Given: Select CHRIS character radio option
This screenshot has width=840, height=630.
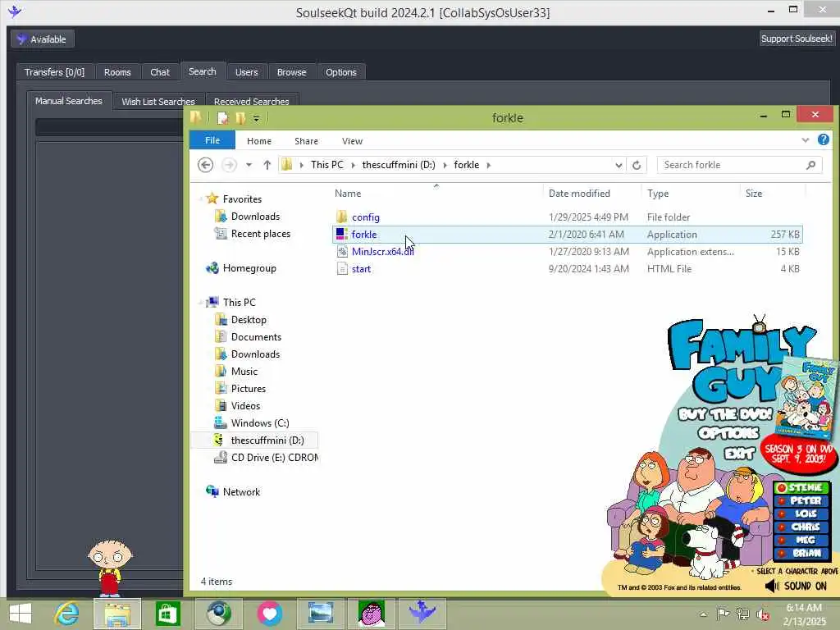Looking at the screenshot, I should [801, 527].
